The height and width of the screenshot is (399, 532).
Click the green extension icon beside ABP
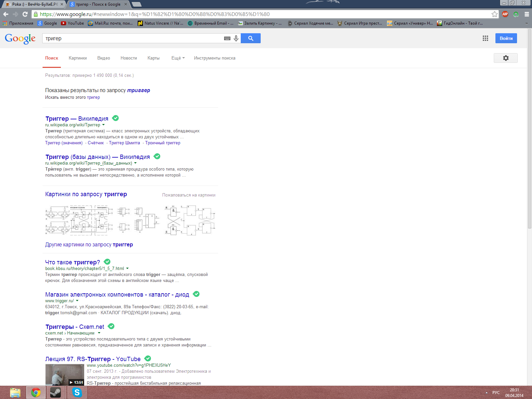pos(516,14)
